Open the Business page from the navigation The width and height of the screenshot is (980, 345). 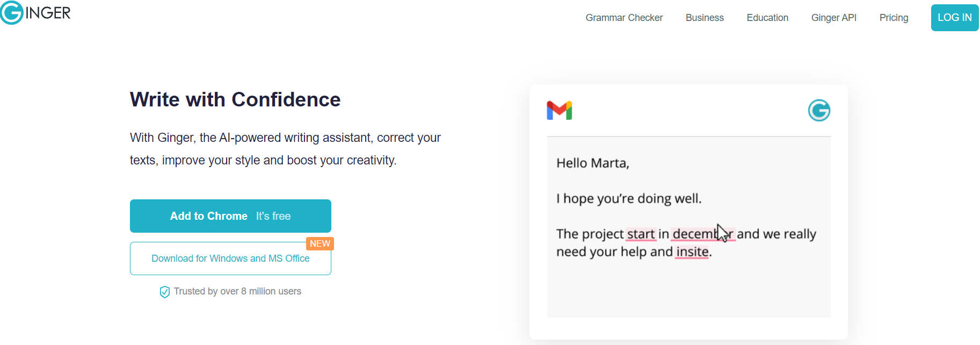click(704, 17)
